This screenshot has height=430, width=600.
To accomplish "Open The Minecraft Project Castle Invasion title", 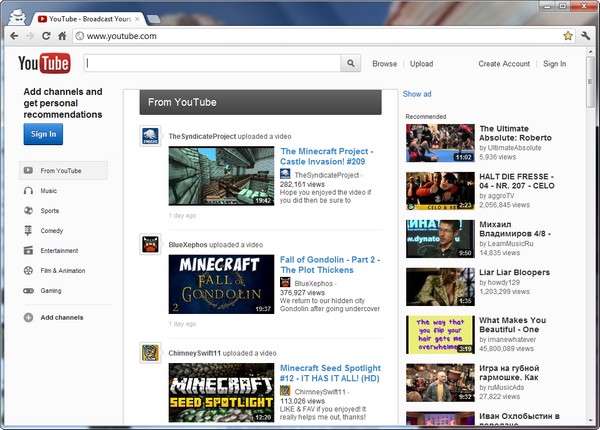I will point(326,156).
